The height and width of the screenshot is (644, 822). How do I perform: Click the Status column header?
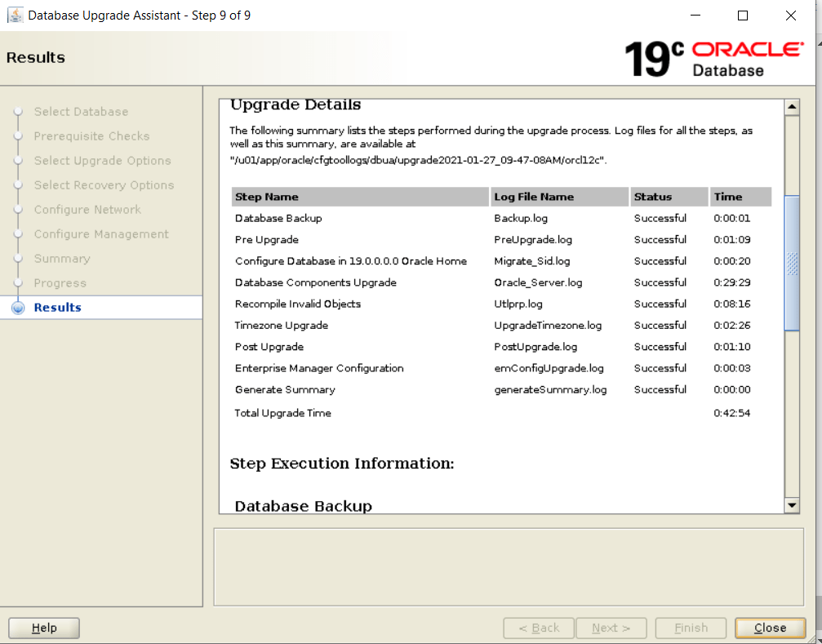[653, 197]
